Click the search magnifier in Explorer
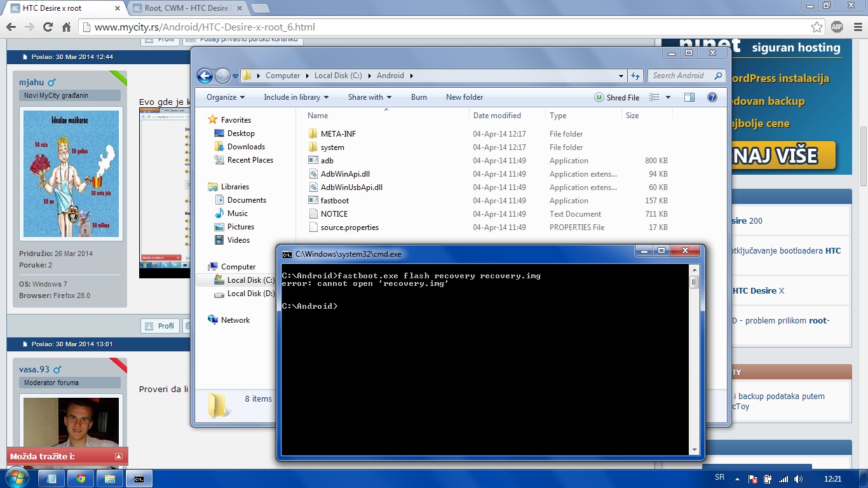This screenshot has width=868, height=488. 718,76
